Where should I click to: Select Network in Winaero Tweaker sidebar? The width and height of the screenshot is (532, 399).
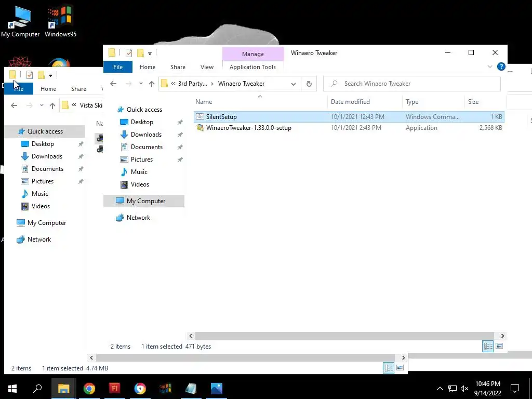point(138,218)
